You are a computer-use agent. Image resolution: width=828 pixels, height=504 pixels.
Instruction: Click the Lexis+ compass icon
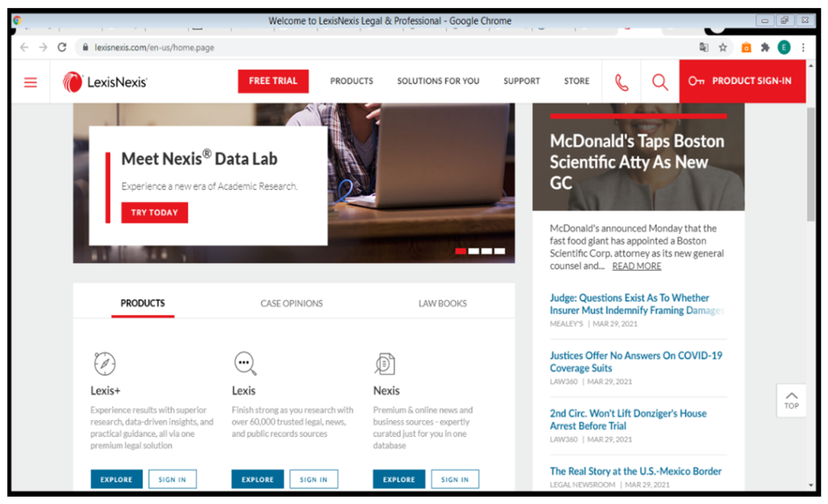coord(104,363)
